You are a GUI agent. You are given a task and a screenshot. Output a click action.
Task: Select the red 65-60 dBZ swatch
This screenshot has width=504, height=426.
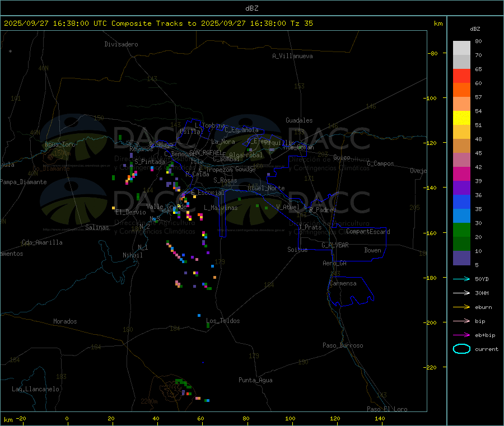(461, 76)
